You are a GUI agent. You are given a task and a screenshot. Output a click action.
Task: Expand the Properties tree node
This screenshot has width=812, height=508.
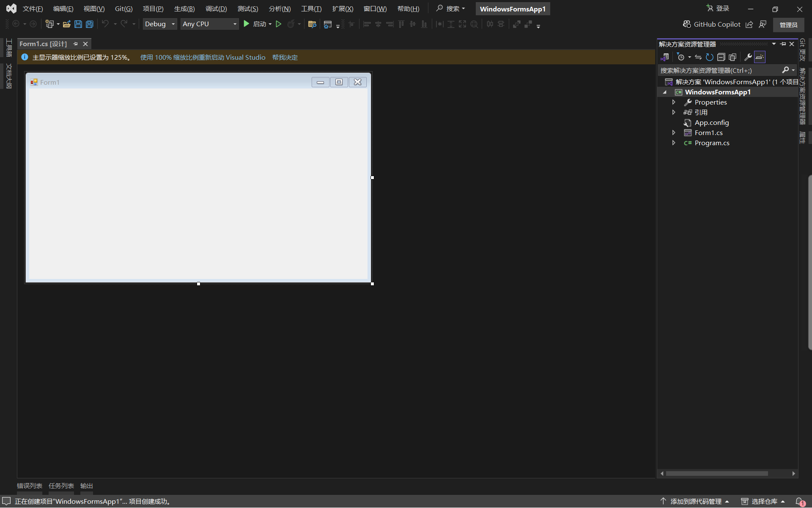pyautogui.click(x=674, y=102)
